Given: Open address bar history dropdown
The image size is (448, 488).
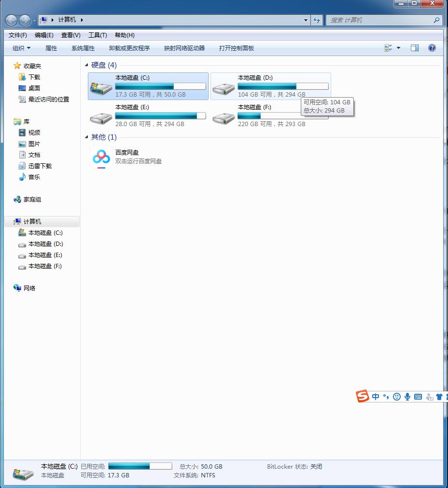Looking at the screenshot, I should 306,20.
